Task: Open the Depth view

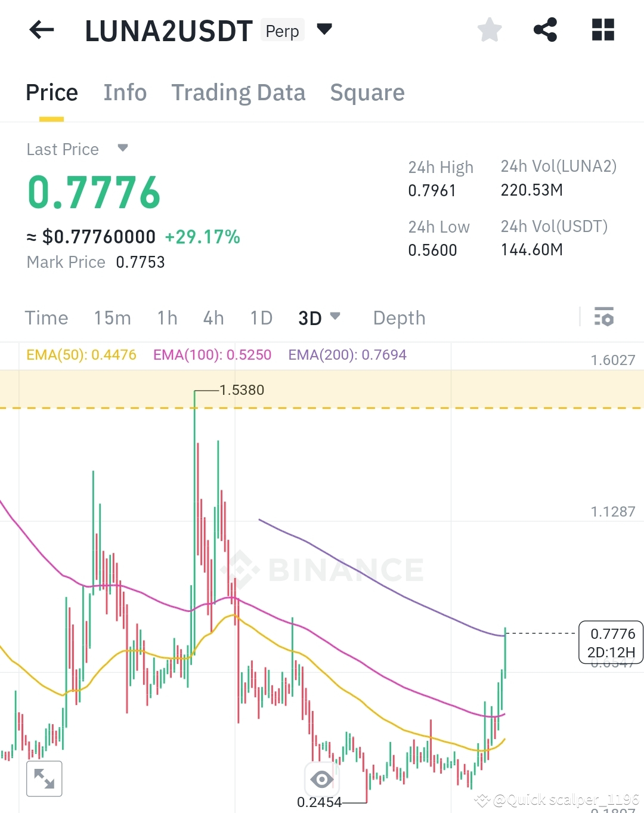Action: [398, 317]
